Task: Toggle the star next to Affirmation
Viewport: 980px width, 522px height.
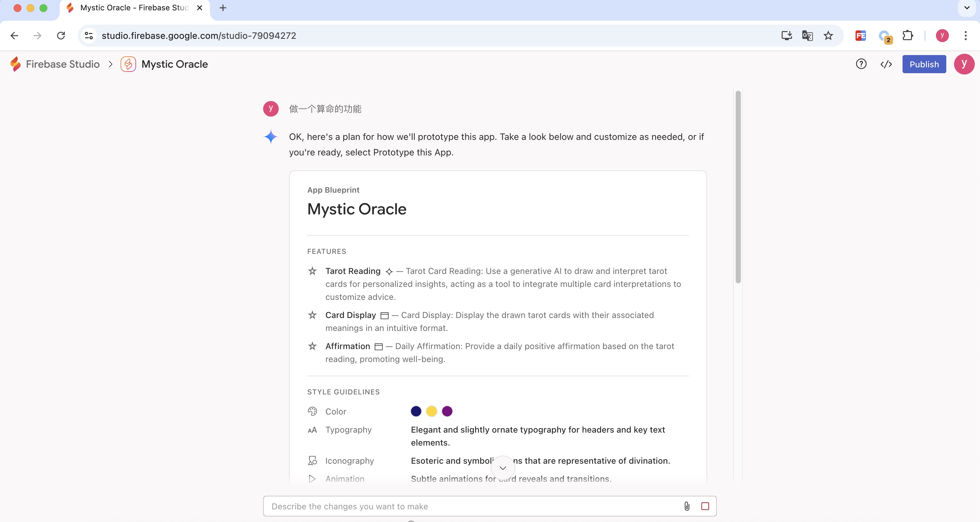Action: point(312,346)
